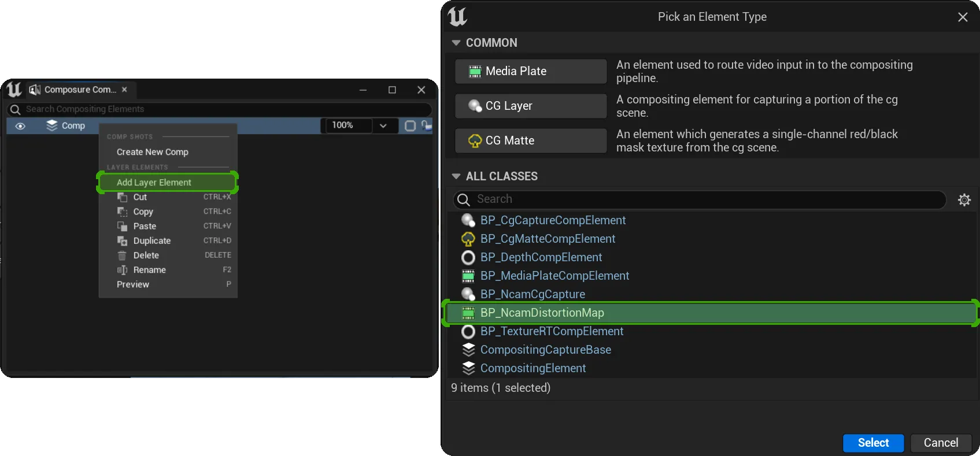Close the Composure Compositing tab
This screenshot has height=456, width=980.
tap(124, 90)
